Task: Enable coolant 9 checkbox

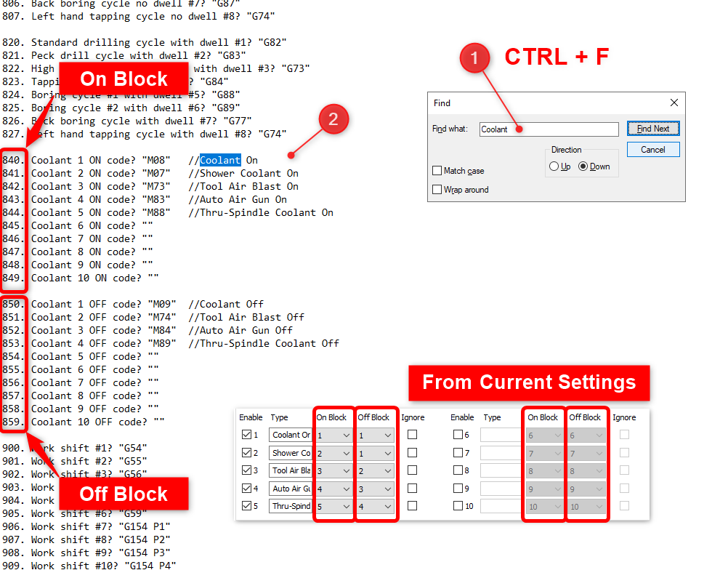Action: 458,489
